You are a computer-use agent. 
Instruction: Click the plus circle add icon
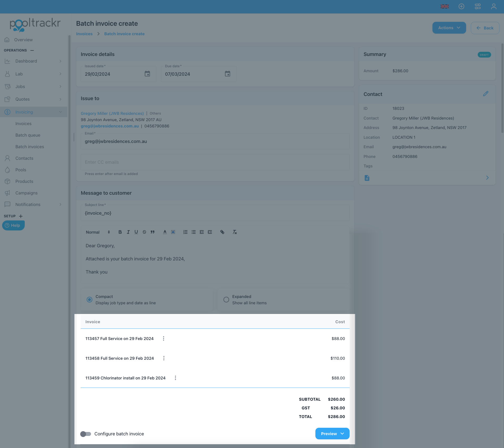click(x=461, y=7)
